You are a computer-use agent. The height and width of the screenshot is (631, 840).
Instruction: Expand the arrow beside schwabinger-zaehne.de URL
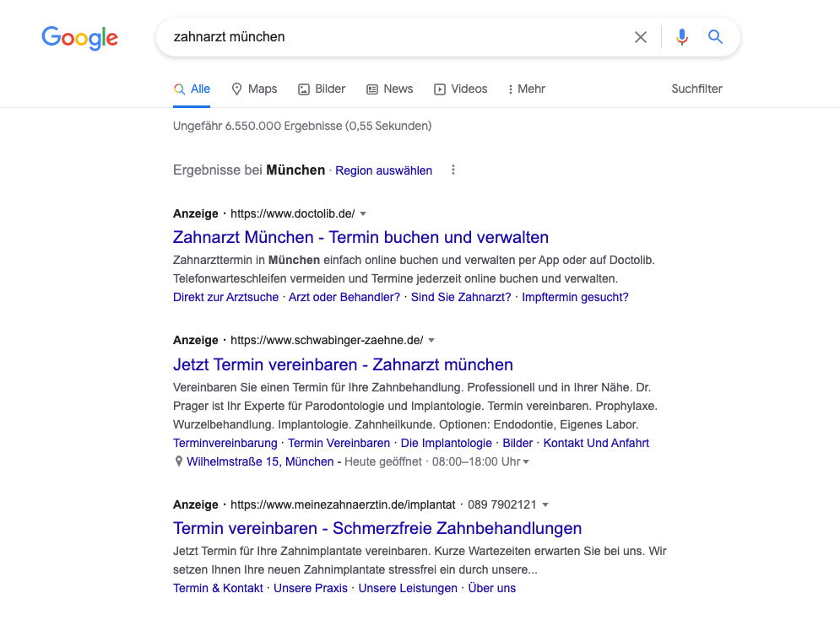point(431,341)
